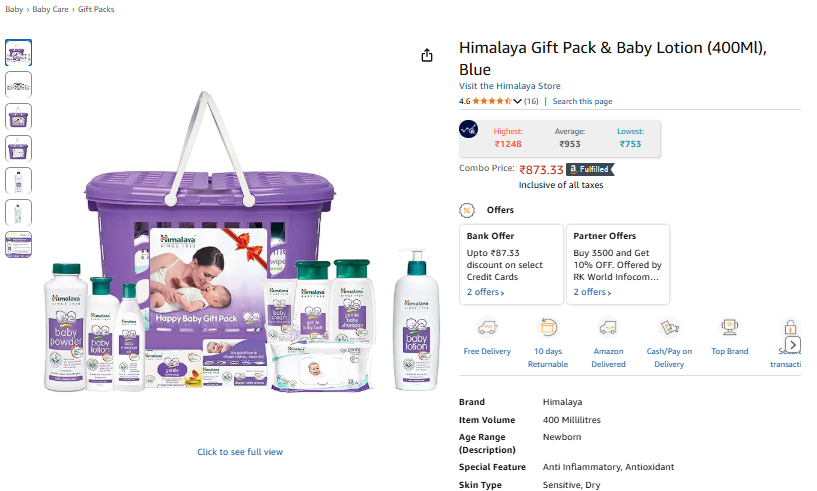Open the Baby Care breadcrumb

click(50, 9)
